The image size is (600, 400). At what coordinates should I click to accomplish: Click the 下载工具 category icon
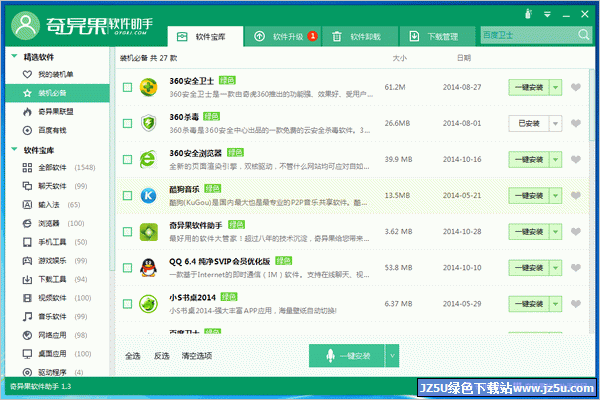[x=27, y=279]
